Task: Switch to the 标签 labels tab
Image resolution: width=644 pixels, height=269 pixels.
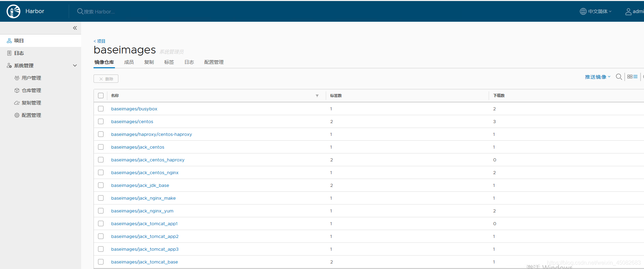Action: (x=169, y=62)
